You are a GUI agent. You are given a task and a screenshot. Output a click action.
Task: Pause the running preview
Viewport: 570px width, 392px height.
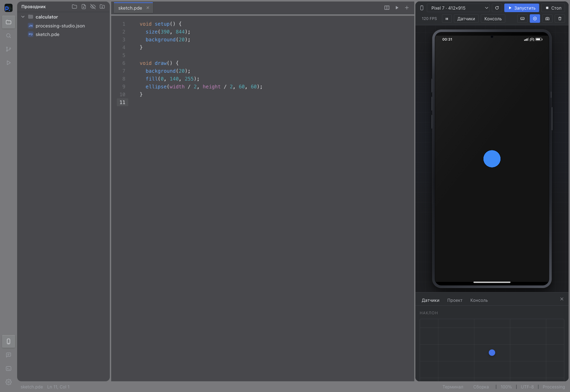pos(447,19)
